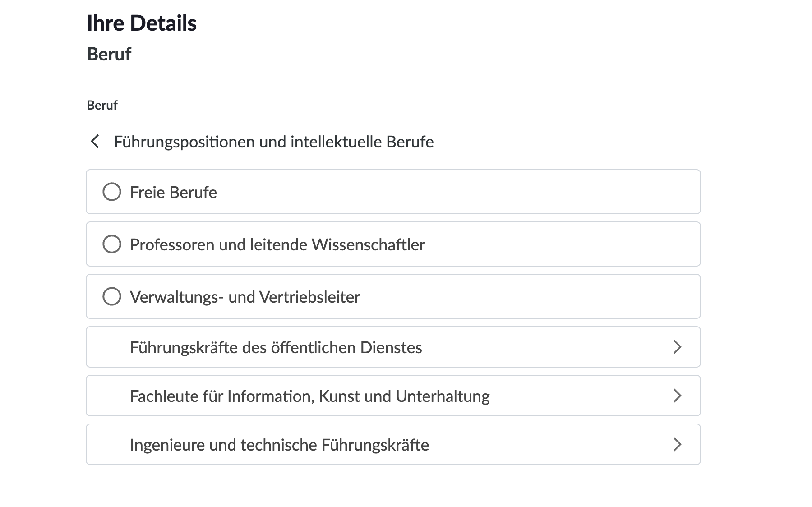This screenshot has height=507, width=812.
Task: Choose Professoren und leitende Wissenschaftler
Action: click(112, 244)
